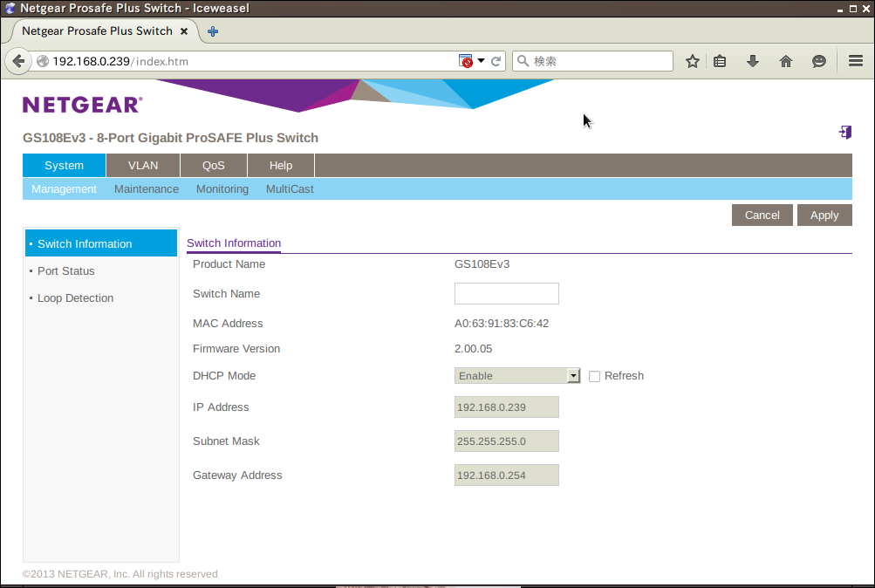Click the blocked content icon in the address bar
875x588 pixels.
[x=465, y=61]
